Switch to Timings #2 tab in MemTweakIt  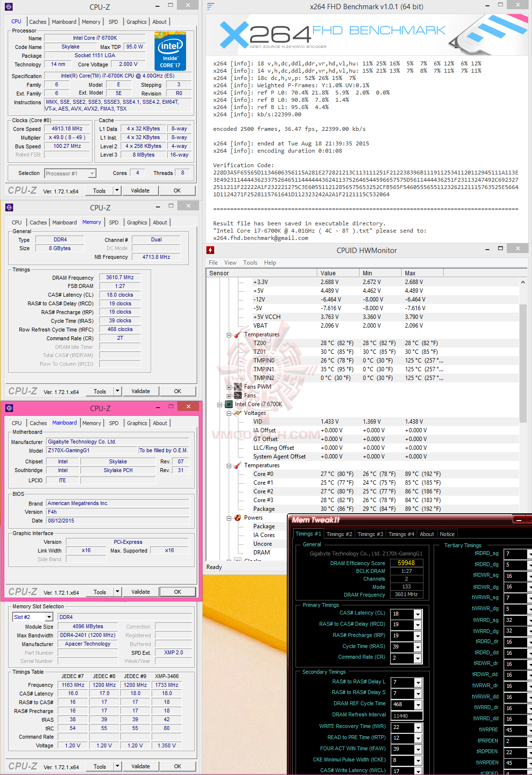(x=339, y=534)
